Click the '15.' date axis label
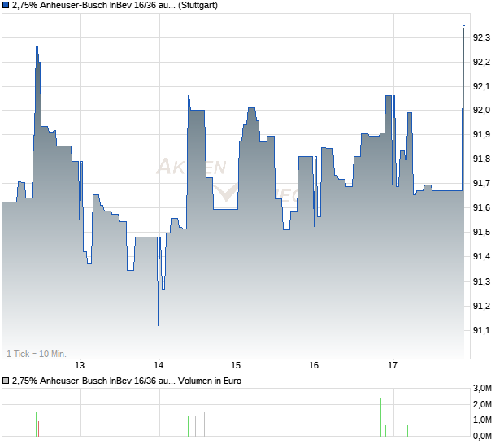The height and width of the screenshot is (444, 504). tap(237, 366)
